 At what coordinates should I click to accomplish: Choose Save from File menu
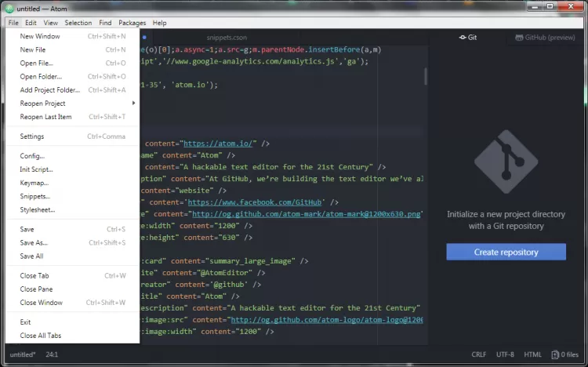[x=73, y=230]
